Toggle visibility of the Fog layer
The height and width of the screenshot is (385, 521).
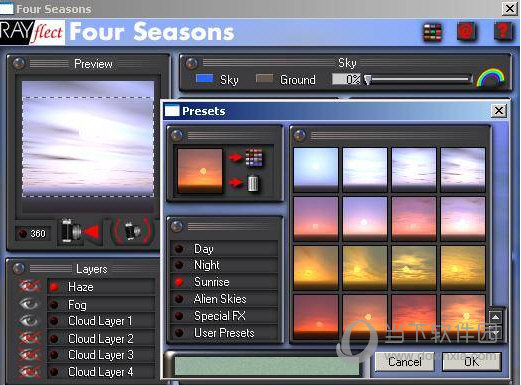pyautogui.click(x=29, y=304)
